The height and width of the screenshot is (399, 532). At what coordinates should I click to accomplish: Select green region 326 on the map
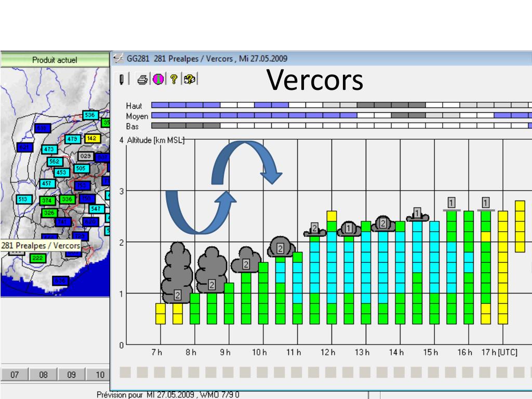pos(49,213)
